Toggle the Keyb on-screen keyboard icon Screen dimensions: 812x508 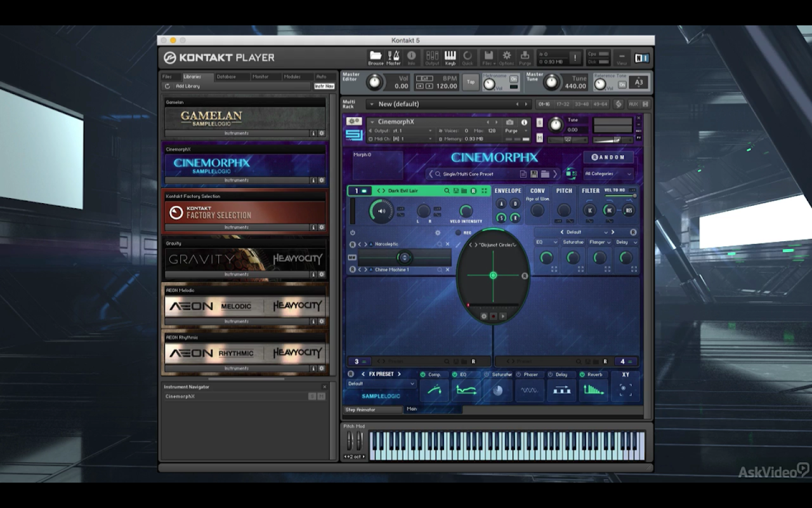450,56
